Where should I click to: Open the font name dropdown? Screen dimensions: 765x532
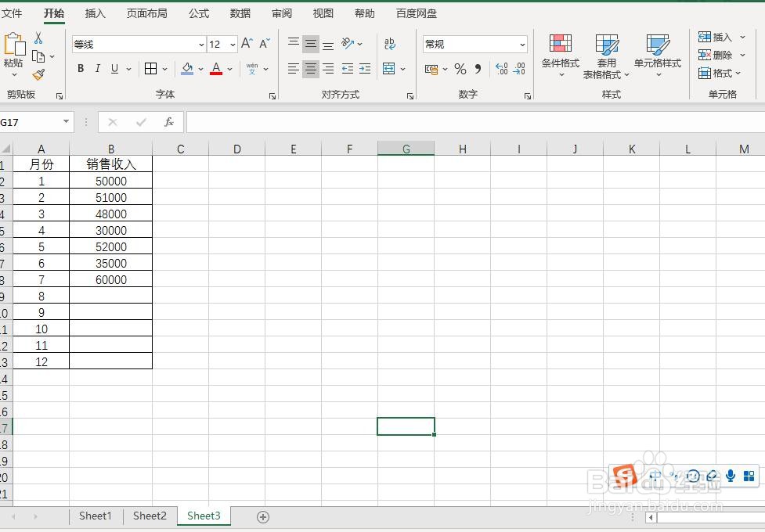click(200, 45)
